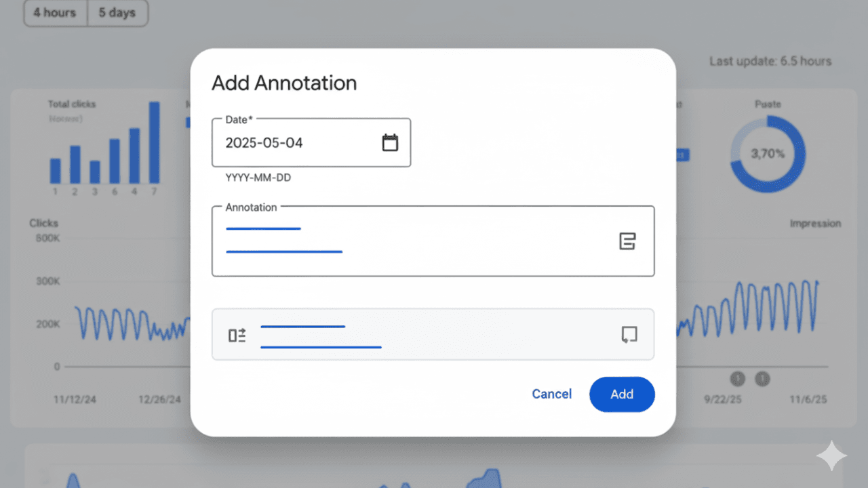Click the list settings icon in the suggestion card
Screen dimensions: 868x488
(236, 334)
